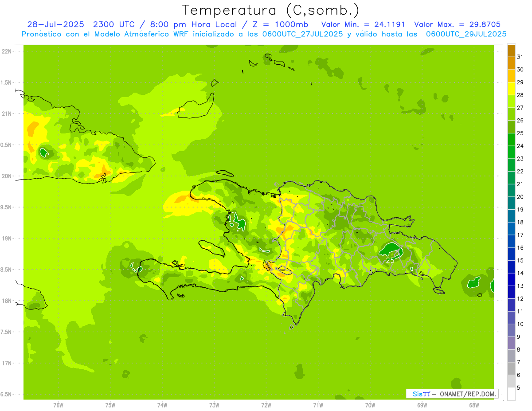The width and height of the screenshot is (532, 411).
Task: Click "Valor Min. = 24.1191" text
Action: point(364,24)
